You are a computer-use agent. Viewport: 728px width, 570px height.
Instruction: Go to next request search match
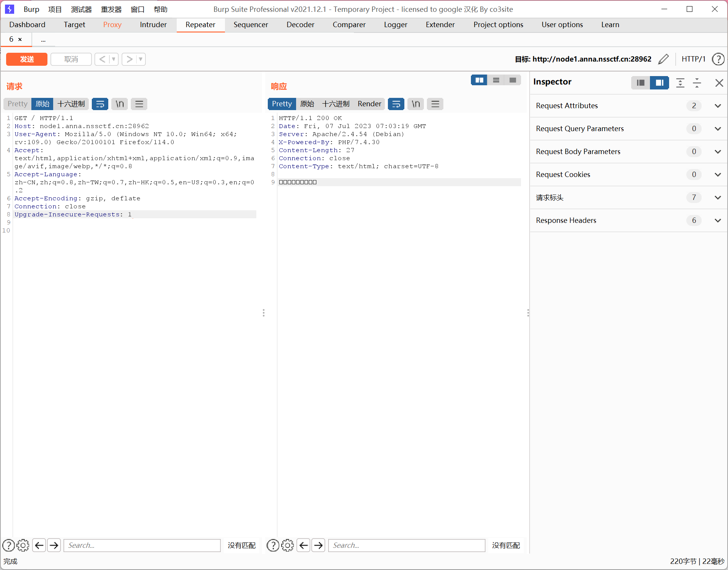54,546
